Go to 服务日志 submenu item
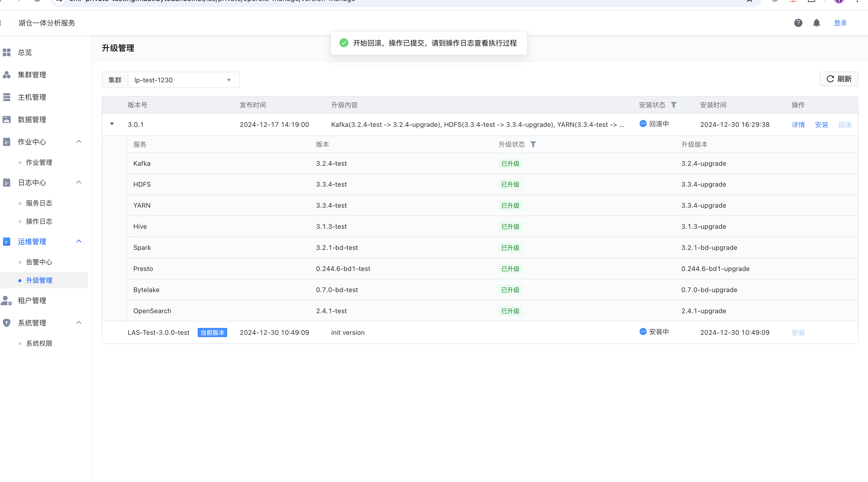Image resolution: width=868 pixels, height=482 pixels. 39,203
